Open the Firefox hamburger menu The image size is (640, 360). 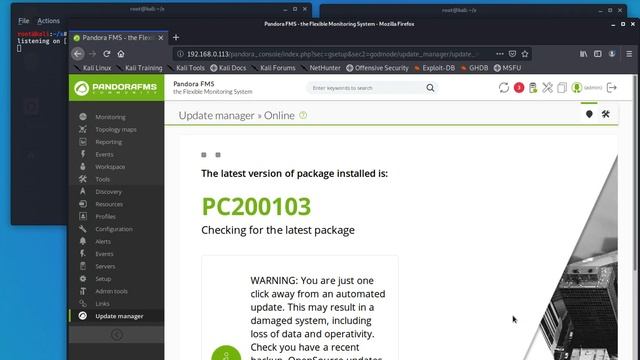[x=629, y=54]
